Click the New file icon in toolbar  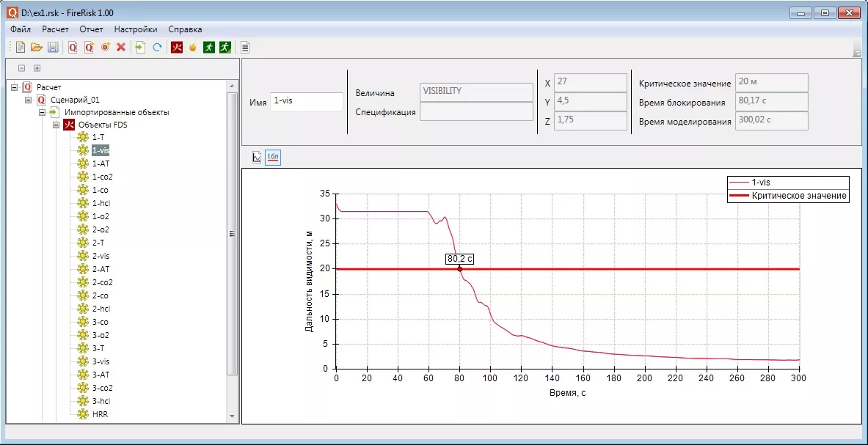(x=21, y=48)
